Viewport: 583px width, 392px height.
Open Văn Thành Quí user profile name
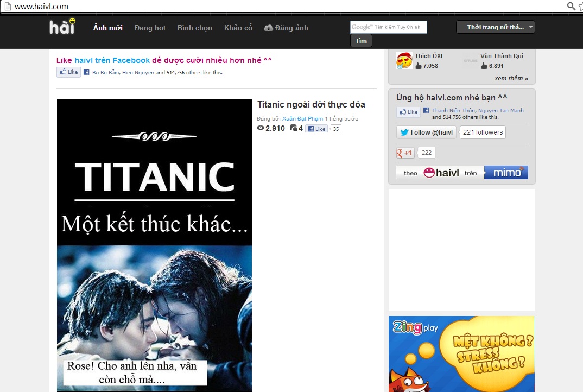(502, 56)
